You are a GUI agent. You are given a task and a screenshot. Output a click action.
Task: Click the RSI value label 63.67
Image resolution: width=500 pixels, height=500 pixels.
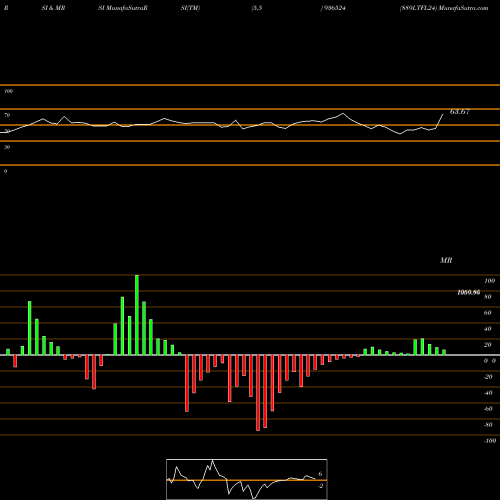(460, 112)
